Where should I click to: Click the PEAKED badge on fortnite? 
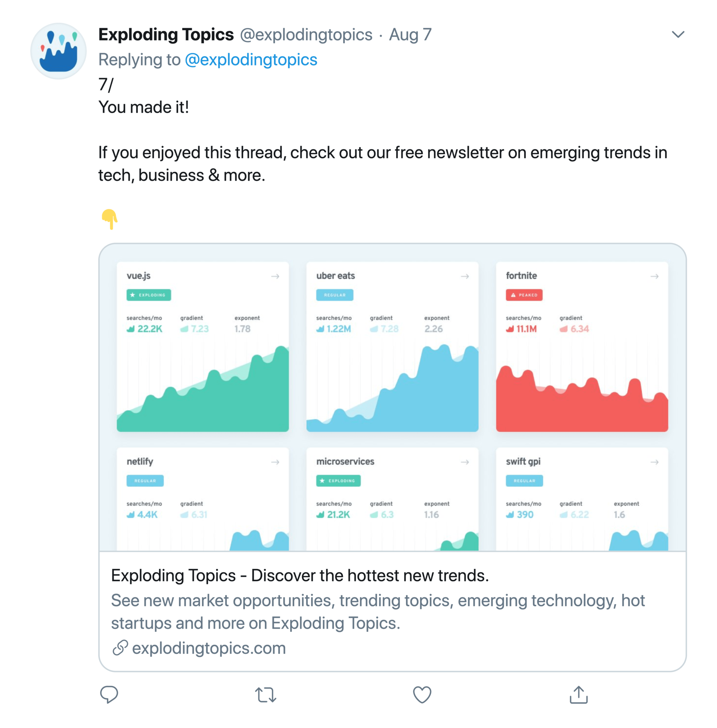click(524, 295)
